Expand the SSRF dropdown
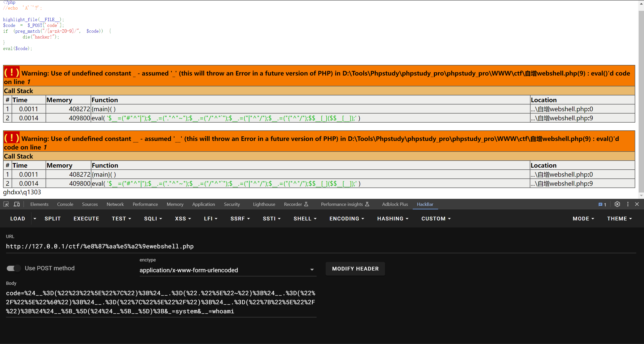This screenshot has width=644, height=344. click(x=240, y=218)
